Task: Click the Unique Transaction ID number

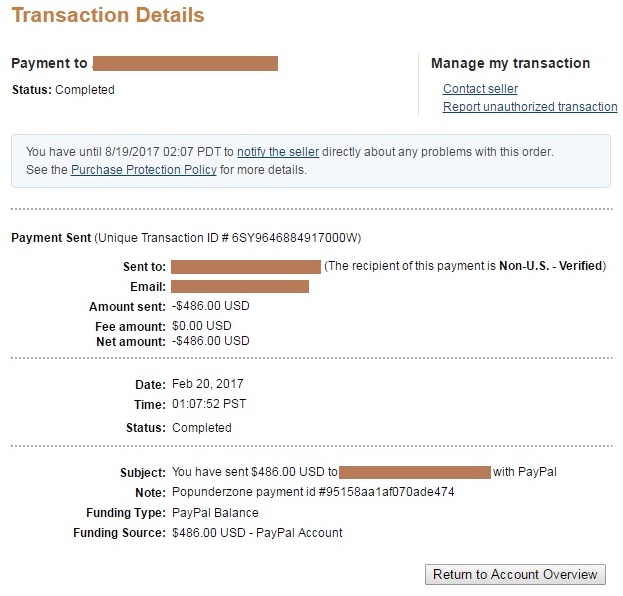Action: click(x=294, y=238)
